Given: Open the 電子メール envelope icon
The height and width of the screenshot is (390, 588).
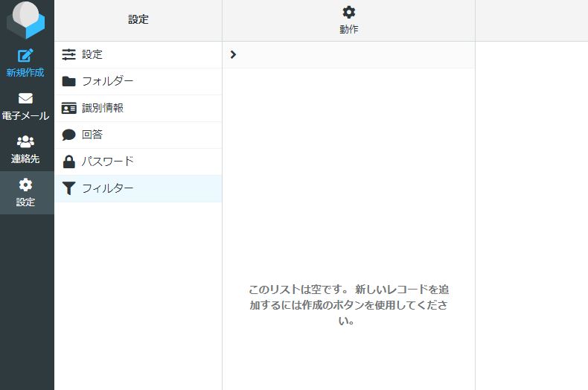Looking at the screenshot, I should coord(26,98).
